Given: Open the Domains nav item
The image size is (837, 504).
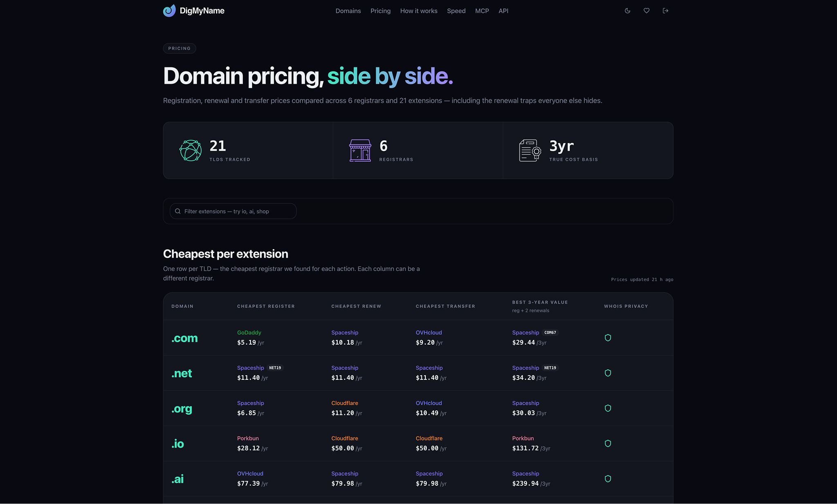Looking at the screenshot, I should 348,11.
